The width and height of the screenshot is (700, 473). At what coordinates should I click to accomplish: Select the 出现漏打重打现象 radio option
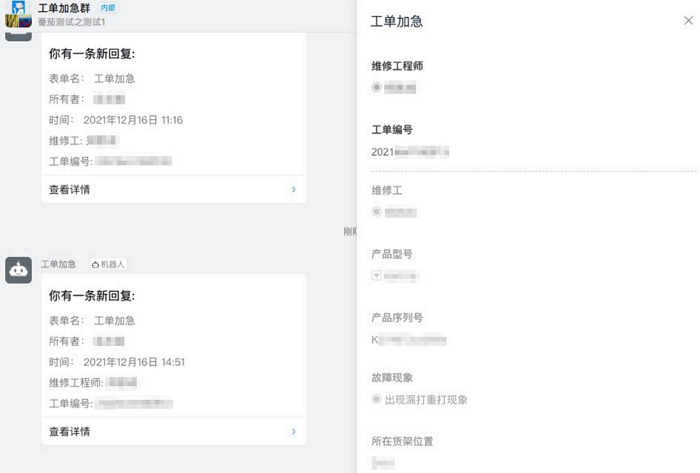[x=376, y=399]
